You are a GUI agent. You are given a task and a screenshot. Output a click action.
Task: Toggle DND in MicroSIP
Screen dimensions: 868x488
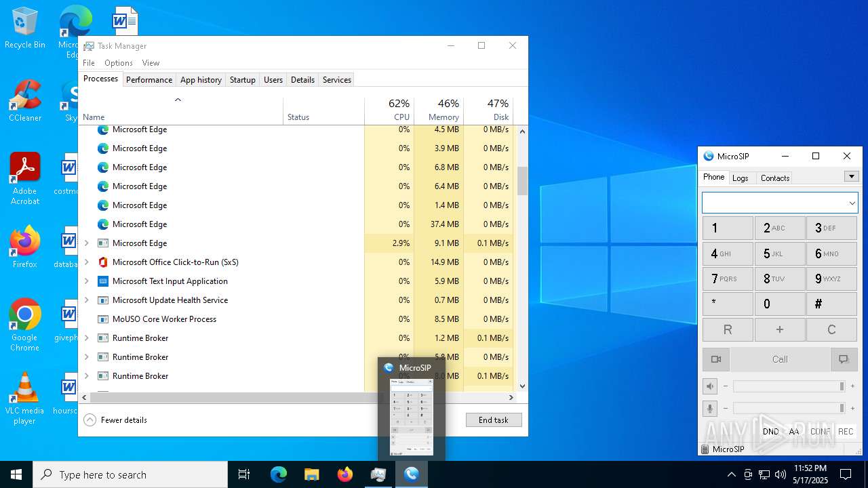coord(771,432)
